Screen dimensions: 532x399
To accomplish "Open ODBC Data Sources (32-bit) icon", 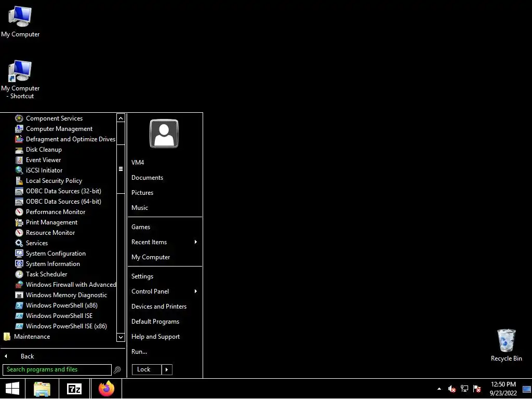I will pyautogui.click(x=19, y=191).
